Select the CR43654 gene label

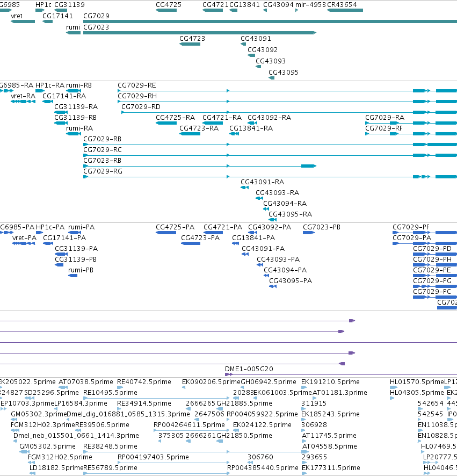[x=342, y=5]
